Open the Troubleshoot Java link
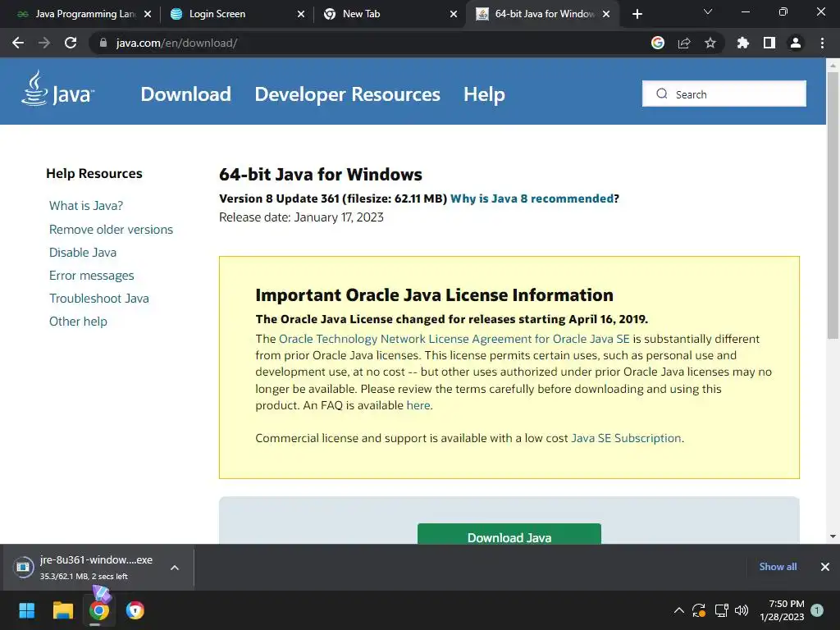The width and height of the screenshot is (840, 630). [x=99, y=299]
